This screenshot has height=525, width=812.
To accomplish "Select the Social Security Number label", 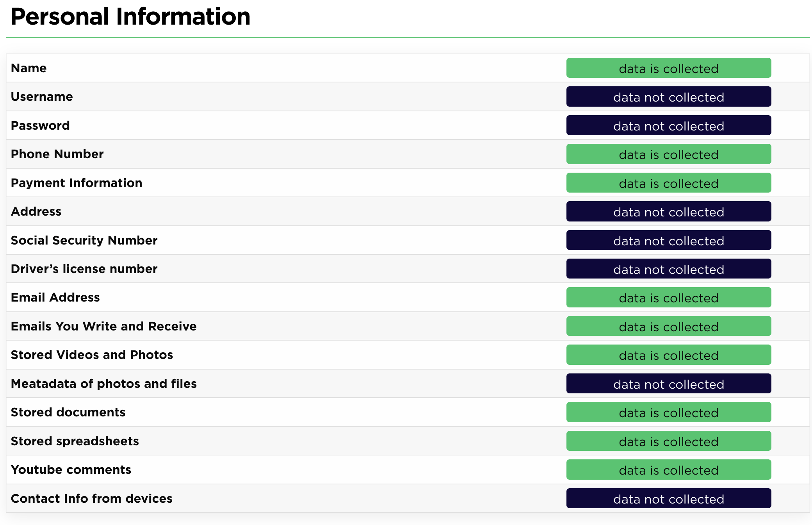I will (x=84, y=241).
